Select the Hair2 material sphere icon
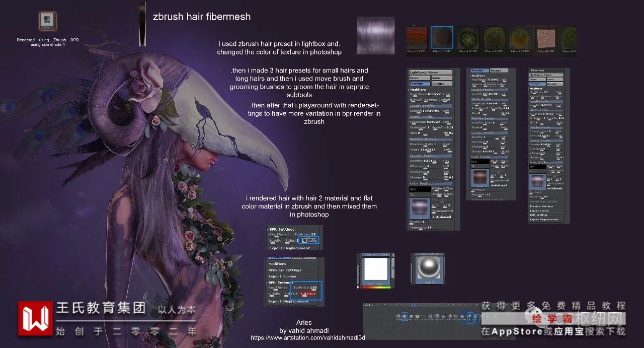Viewport: 644px width, 348px height. pyautogui.click(x=429, y=270)
